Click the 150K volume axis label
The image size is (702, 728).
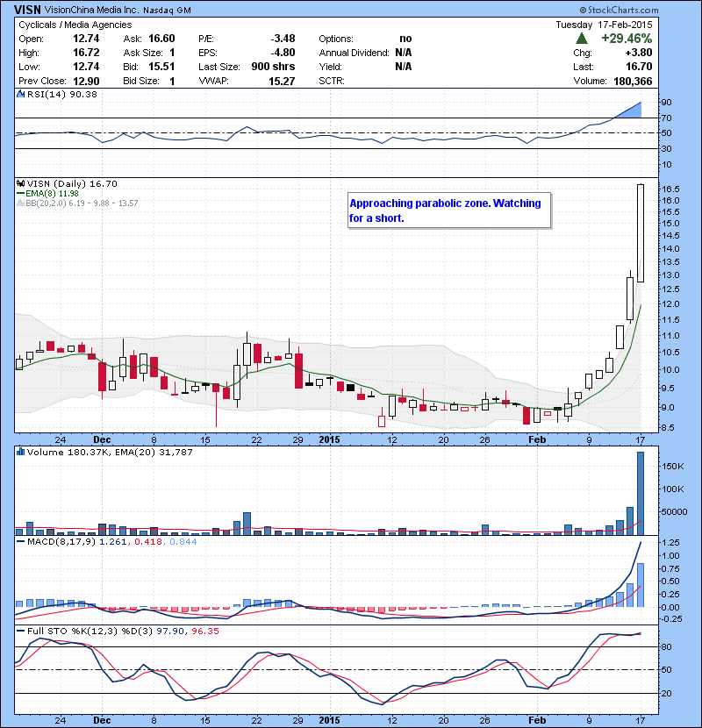point(673,466)
